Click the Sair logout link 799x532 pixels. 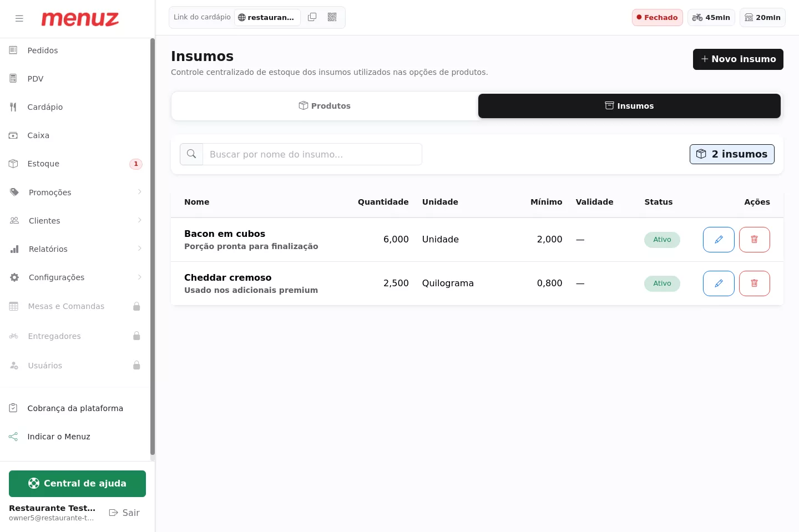pyautogui.click(x=124, y=513)
